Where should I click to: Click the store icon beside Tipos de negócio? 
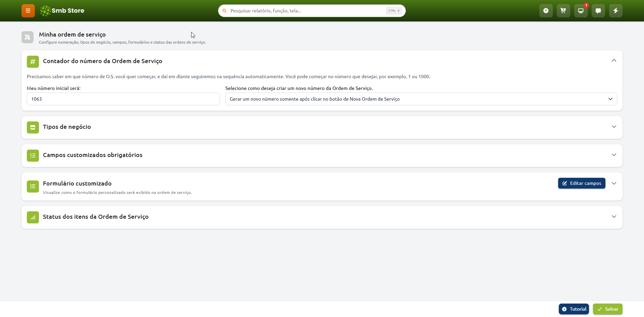(33, 127)
